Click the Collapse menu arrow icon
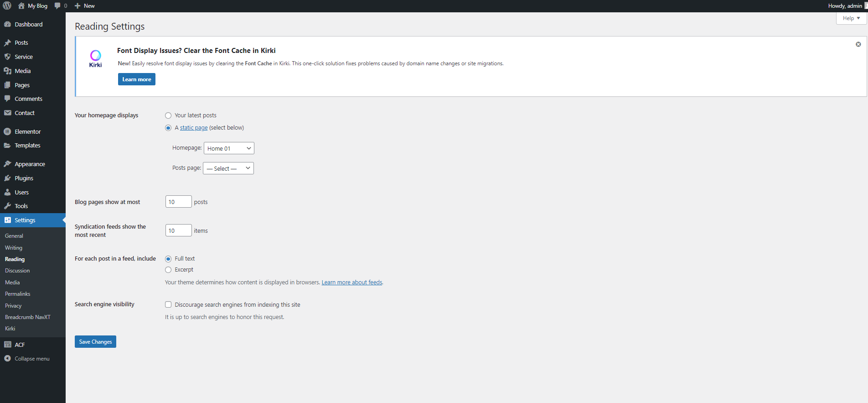Viewport: 868px width, 403px height. click(x=7, y=359)
